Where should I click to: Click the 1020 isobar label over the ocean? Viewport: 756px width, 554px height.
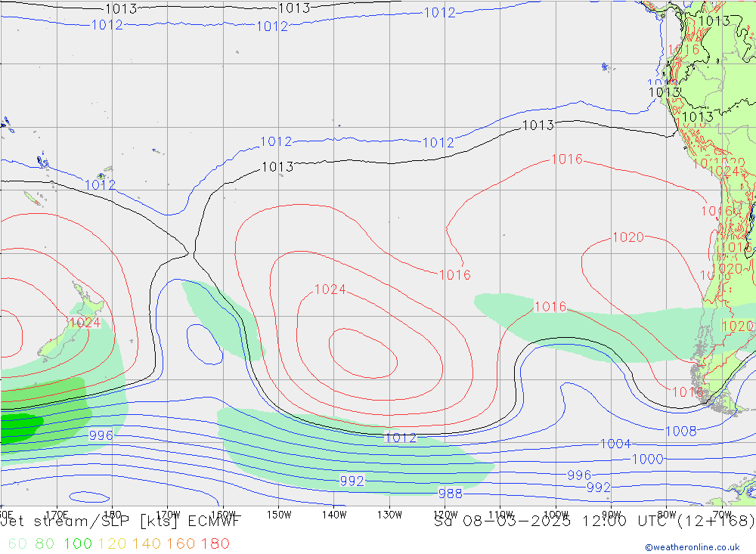click(x=628, y=237)
